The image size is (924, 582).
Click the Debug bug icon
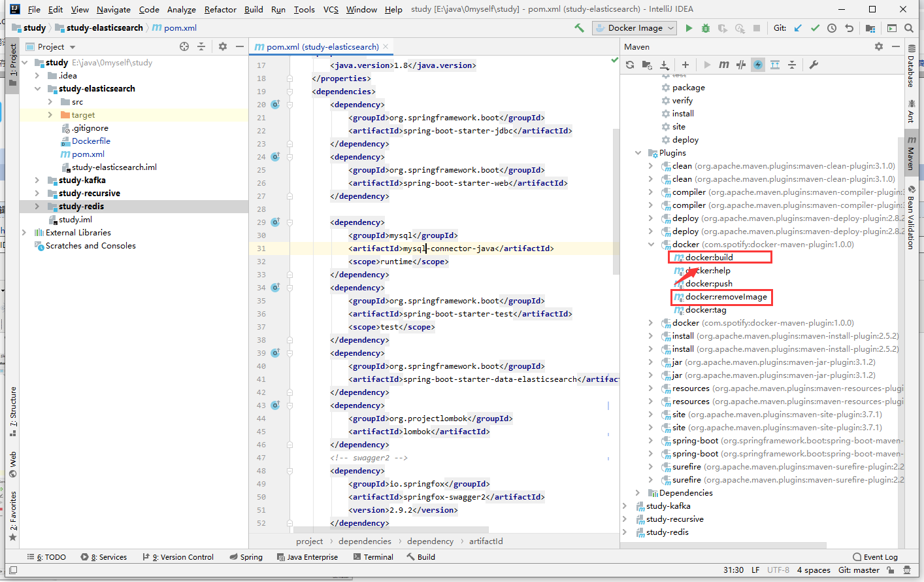pyautogui.click(x=706, y=28)
